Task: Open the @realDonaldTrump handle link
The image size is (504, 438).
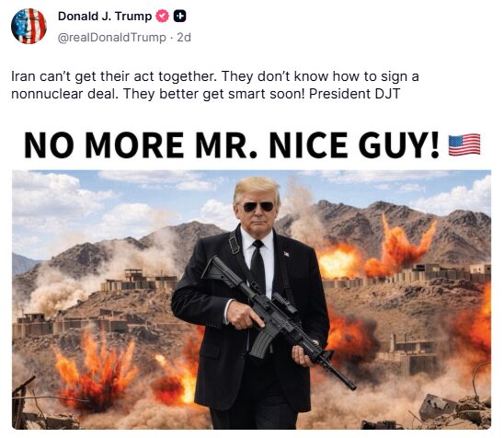Action: pyautogui.click(x=112, y=38)
